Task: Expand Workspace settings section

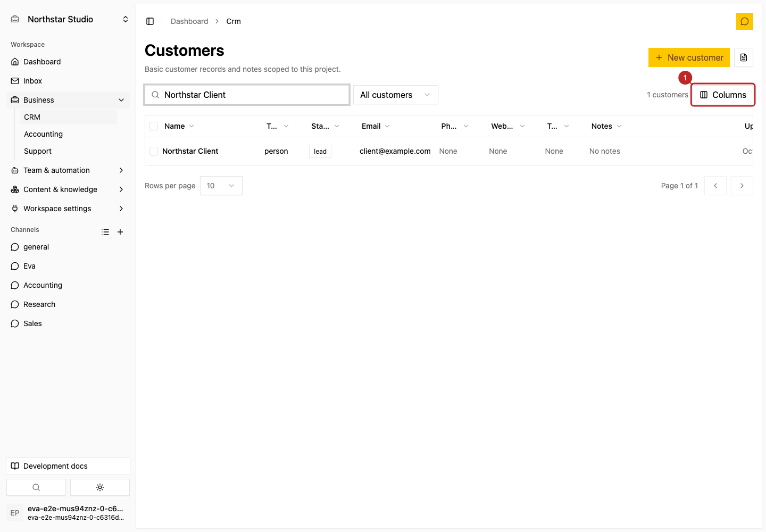Action: click(x=68, y=209)
